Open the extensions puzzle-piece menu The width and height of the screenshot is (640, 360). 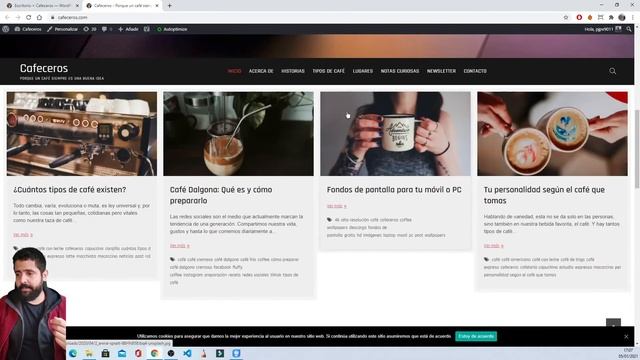pos(611,17)
